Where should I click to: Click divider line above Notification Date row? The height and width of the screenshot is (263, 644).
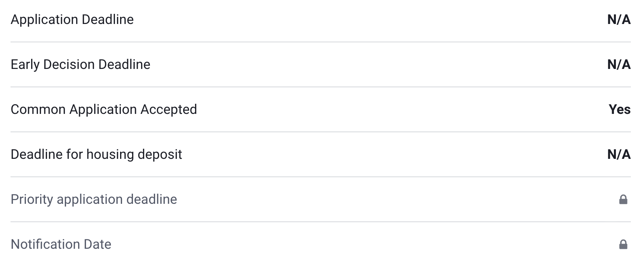[x=320, y=222]
